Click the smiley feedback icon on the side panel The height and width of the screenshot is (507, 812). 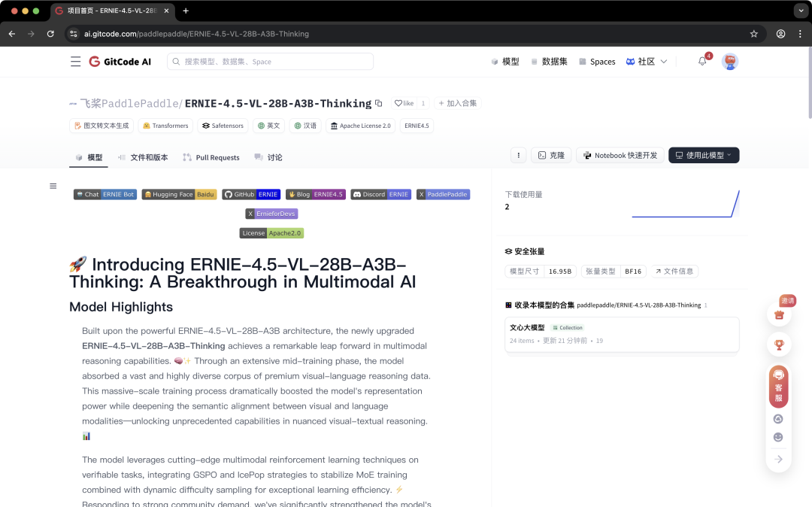coord(778,437)
